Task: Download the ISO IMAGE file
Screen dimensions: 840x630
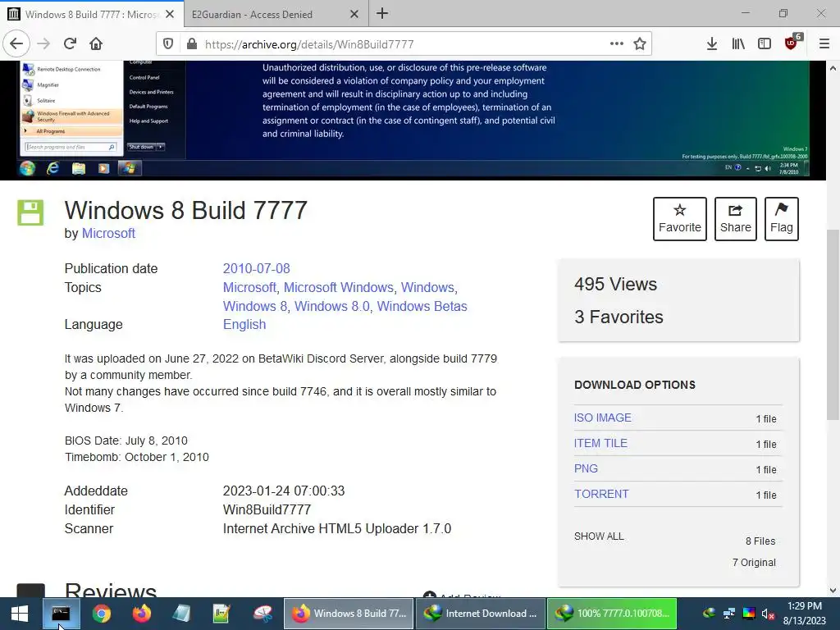Action: 603,418
